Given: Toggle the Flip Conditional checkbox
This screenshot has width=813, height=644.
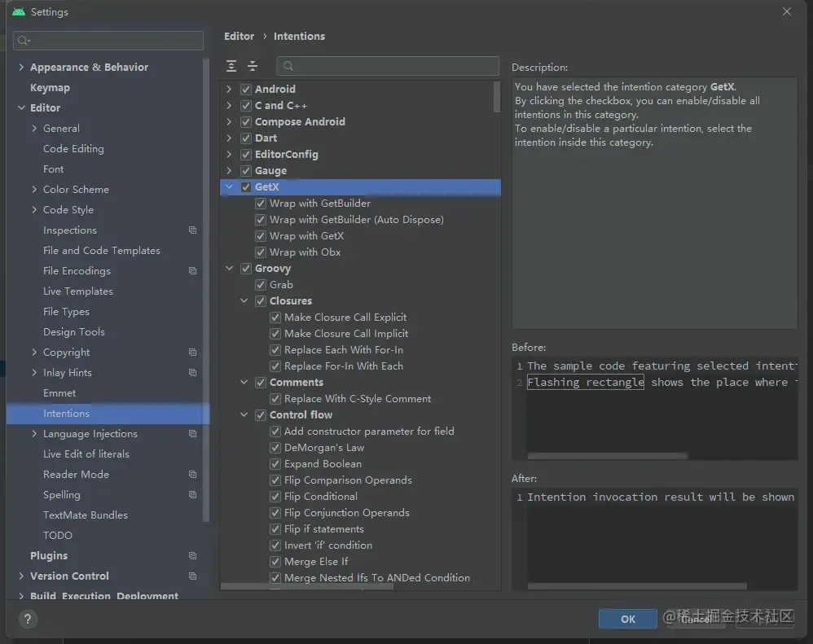Looking at the screenshot, I should click(275, 497).
